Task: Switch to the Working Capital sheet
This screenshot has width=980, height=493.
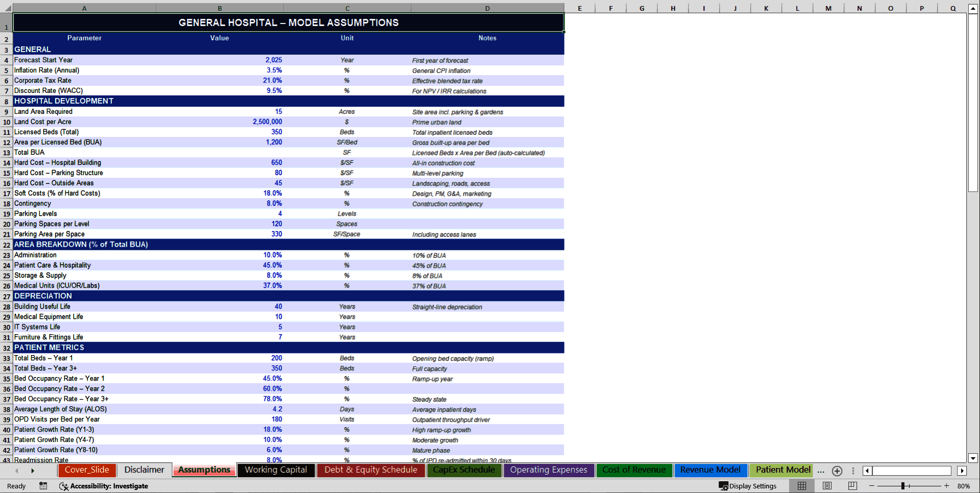Action: (x=276, y=470)
